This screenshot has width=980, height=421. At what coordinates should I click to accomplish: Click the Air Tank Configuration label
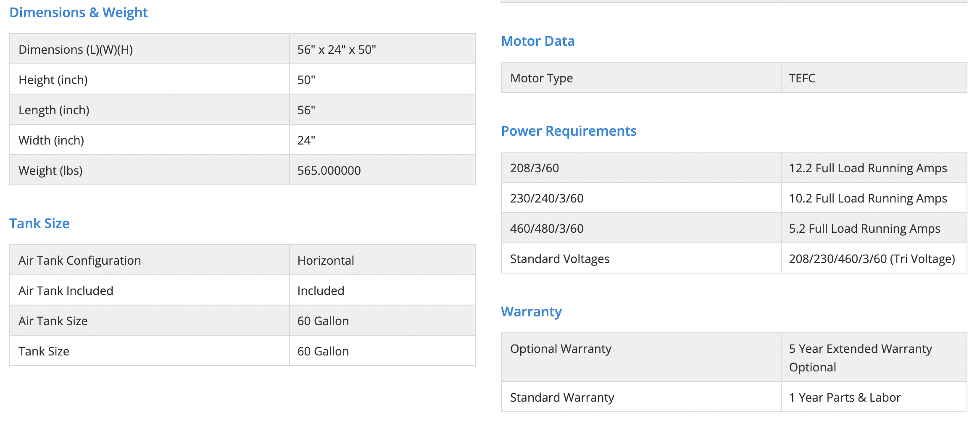tap(79, 260)
